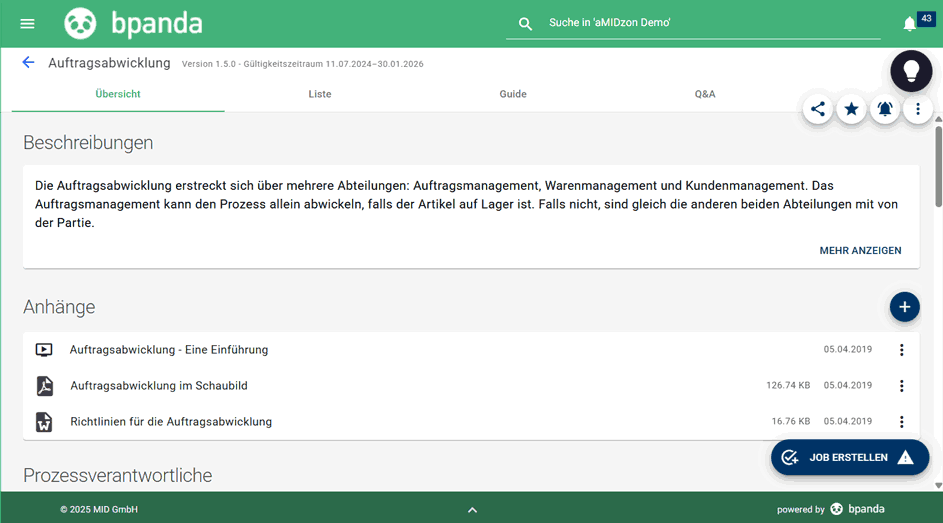Click warning triangle on Job Erstellen button
The image size is (943, 523).
click(905, 457)
